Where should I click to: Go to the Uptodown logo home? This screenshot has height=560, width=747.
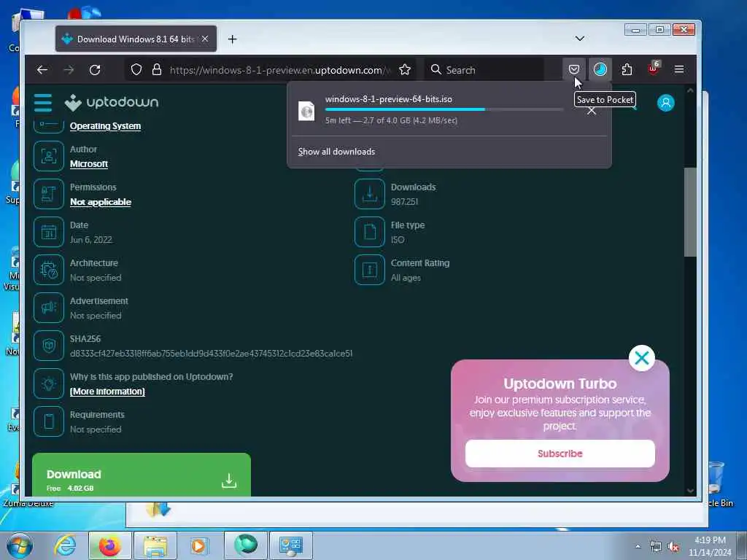[x=112, y=102]
